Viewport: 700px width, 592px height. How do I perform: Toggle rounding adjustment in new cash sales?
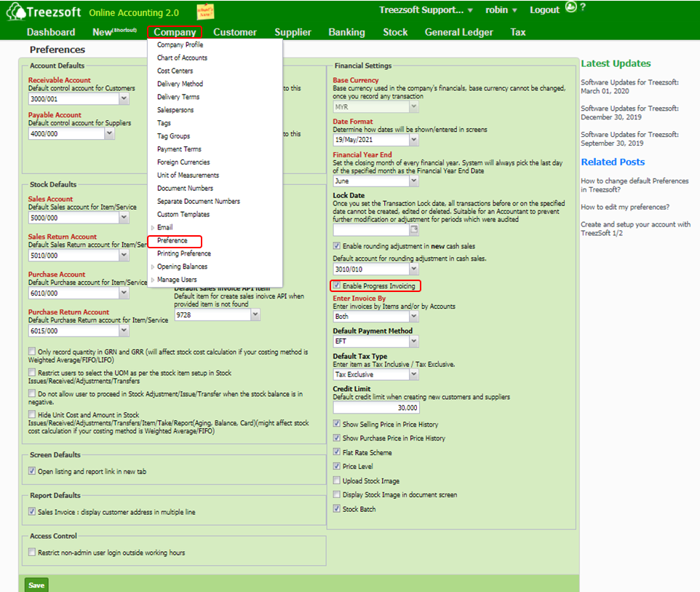[337, 245]
